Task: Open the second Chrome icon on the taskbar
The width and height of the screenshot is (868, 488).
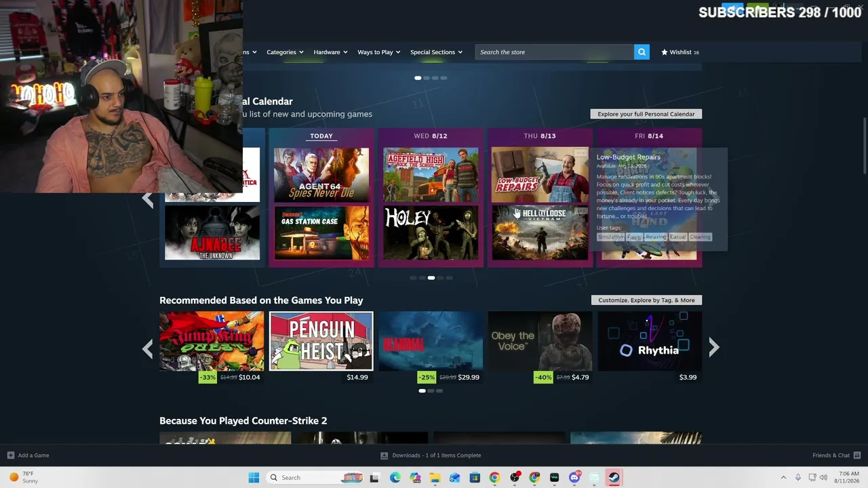Action: click(534, 478)
